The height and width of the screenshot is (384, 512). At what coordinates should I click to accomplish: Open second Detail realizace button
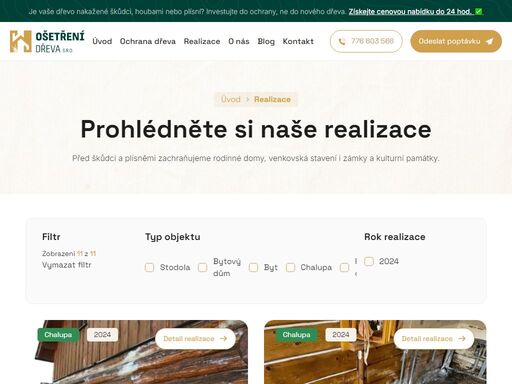(434, 339)
